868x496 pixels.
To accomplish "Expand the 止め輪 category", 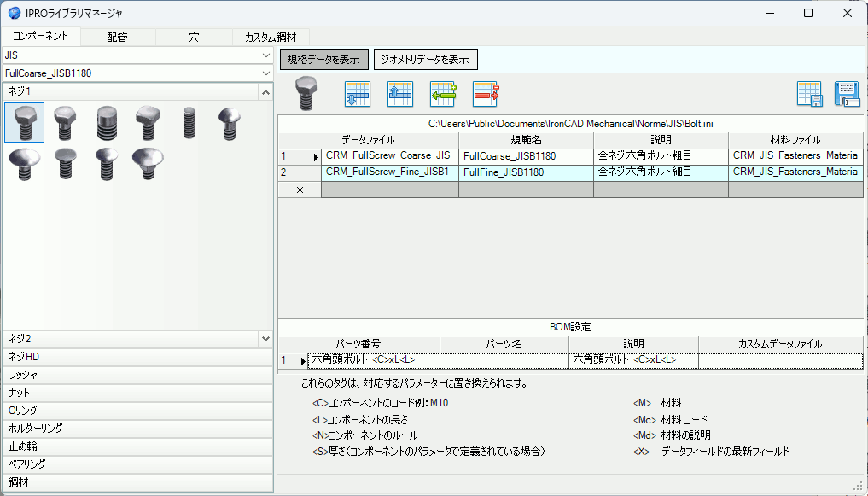I will pos(138,446).
